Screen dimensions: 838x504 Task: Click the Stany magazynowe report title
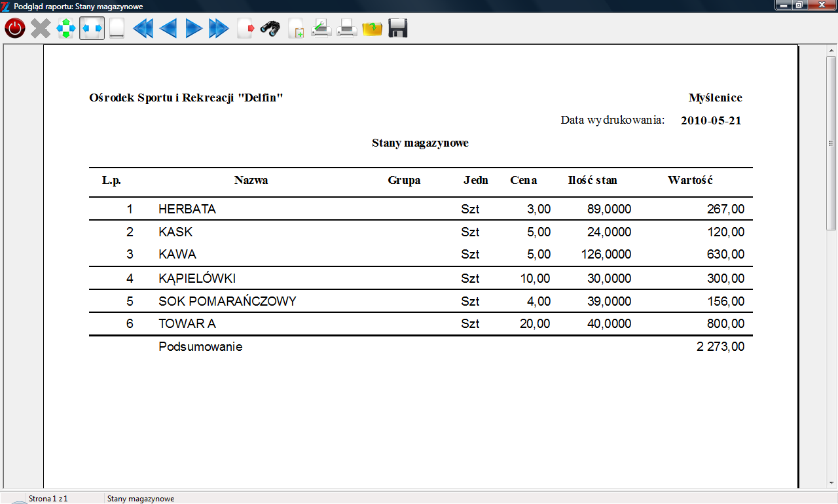tap(420, 143)
